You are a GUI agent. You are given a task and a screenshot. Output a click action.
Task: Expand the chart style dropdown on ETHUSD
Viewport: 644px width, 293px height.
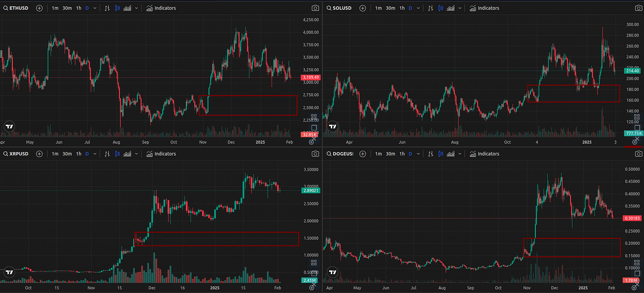pyautogui.click(x=136, y=8)
